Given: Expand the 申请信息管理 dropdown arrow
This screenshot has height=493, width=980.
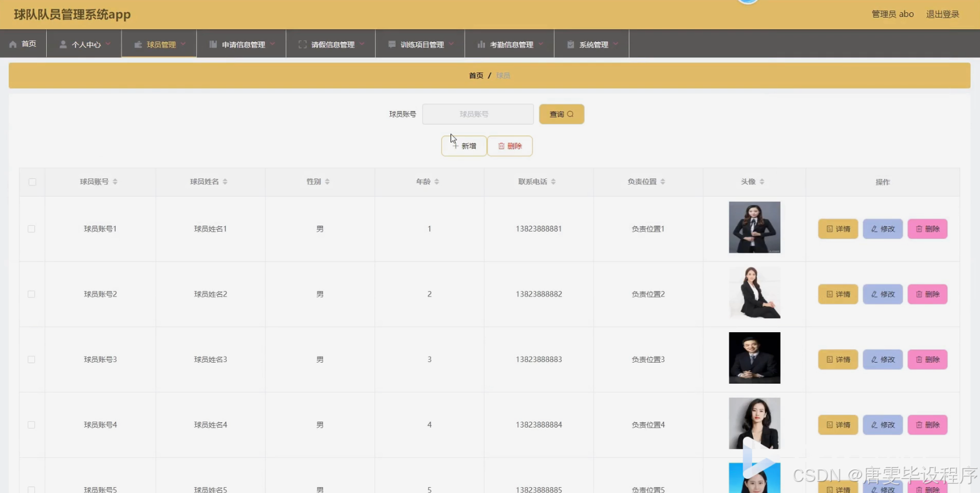Looking at the screenshot, I should (x=272, y=44).
